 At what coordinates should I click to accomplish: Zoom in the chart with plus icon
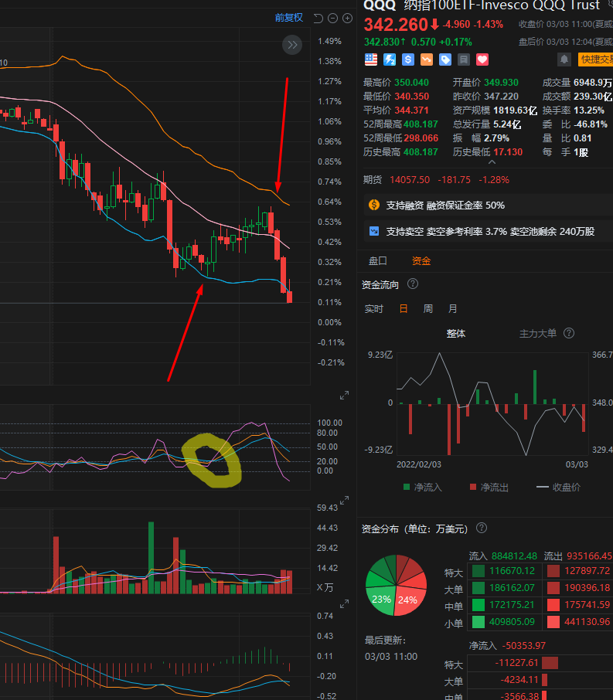[347, 19]
